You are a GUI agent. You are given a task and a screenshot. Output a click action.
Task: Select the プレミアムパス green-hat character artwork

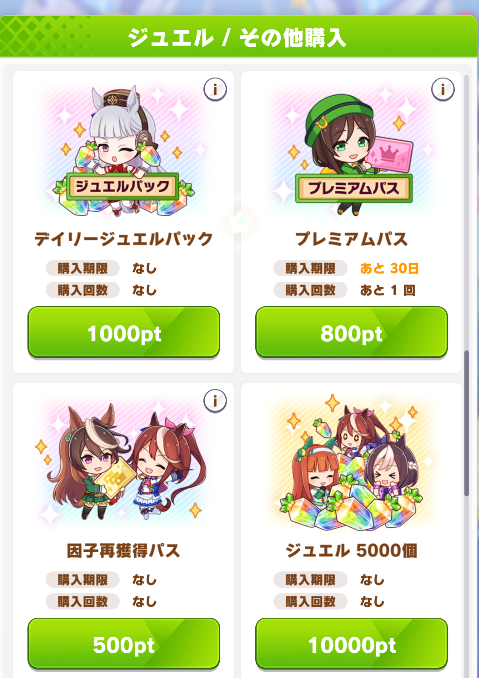(x=351, y=150)
